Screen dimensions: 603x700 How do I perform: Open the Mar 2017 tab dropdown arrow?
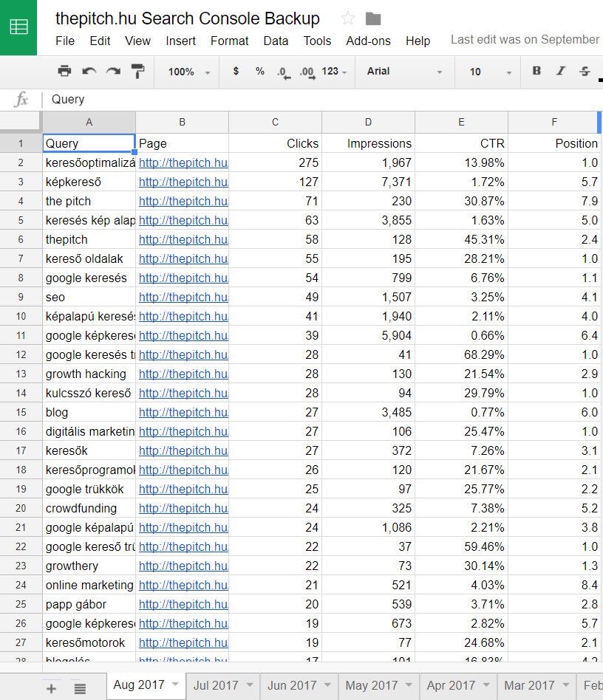566,684
